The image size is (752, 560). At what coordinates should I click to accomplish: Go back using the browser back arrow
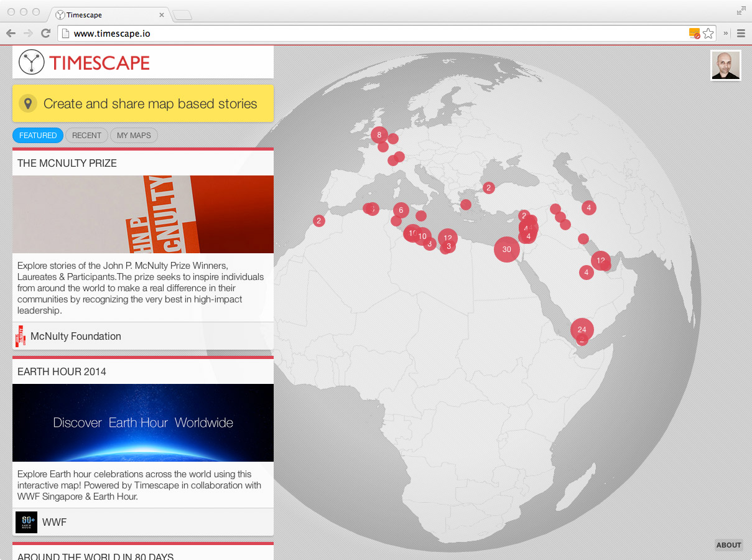(x=11, y=34)
